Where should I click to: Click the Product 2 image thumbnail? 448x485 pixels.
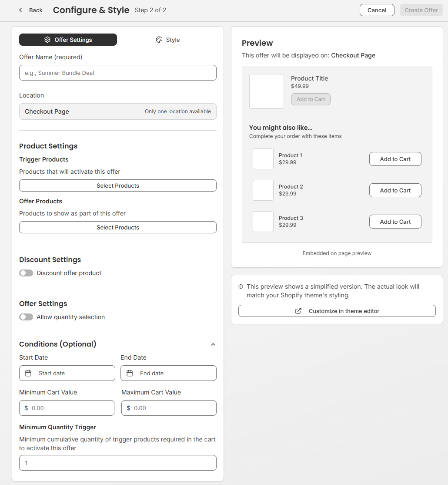click(x=263, y=190)
